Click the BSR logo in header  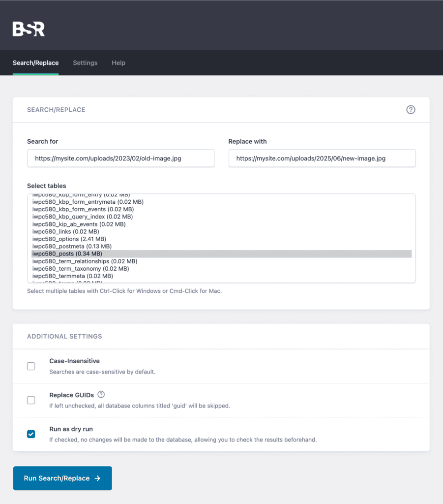tap(29, 29)
